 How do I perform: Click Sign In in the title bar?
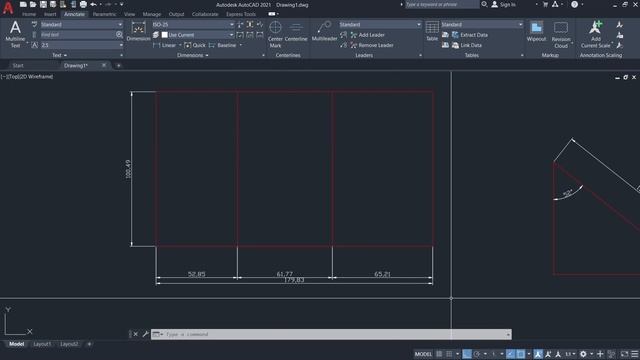503,4
